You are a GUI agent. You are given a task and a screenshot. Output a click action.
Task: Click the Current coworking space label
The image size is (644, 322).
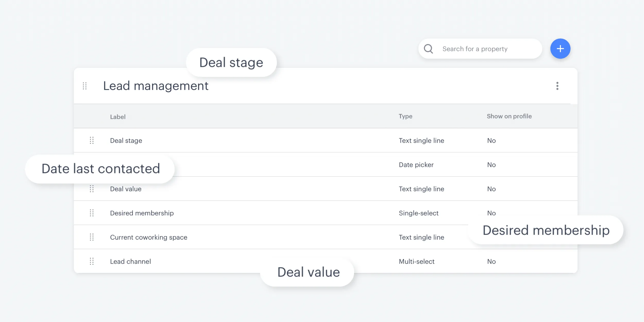coord(149,237)
